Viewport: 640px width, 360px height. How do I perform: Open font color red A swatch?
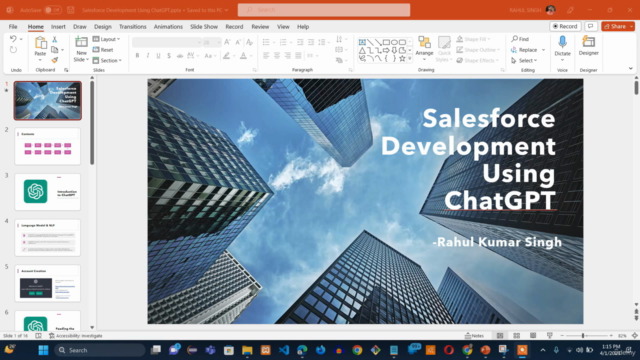(243, 56)
